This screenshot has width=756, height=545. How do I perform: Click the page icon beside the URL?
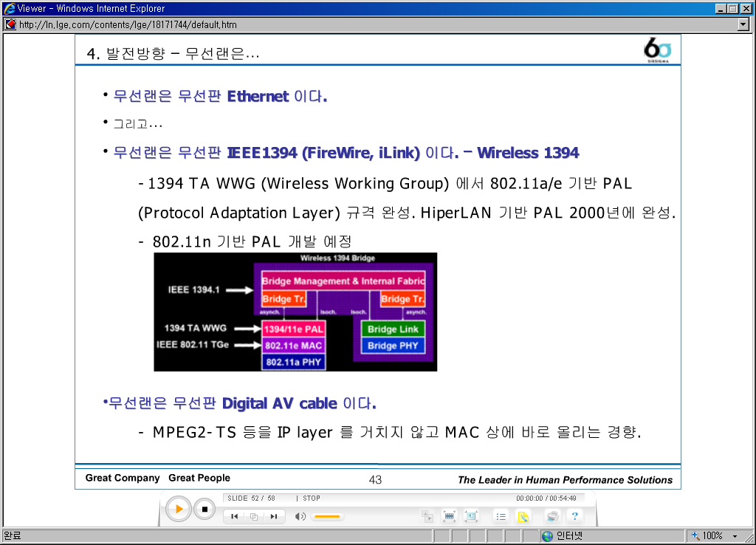pyautogui.click(x=10, y=24)
